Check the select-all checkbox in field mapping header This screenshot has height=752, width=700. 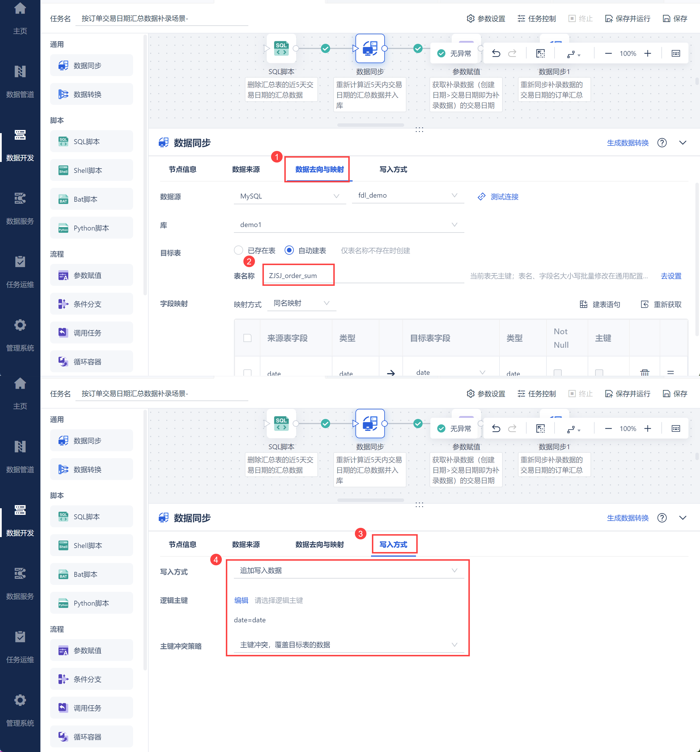click(247, 338)
